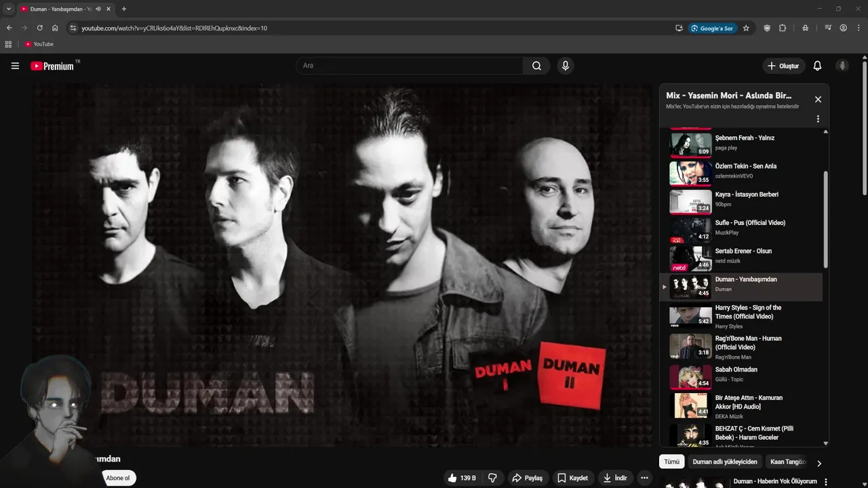
Task: Click the Google'a Sor button
Action: click(x=713, y=28)
